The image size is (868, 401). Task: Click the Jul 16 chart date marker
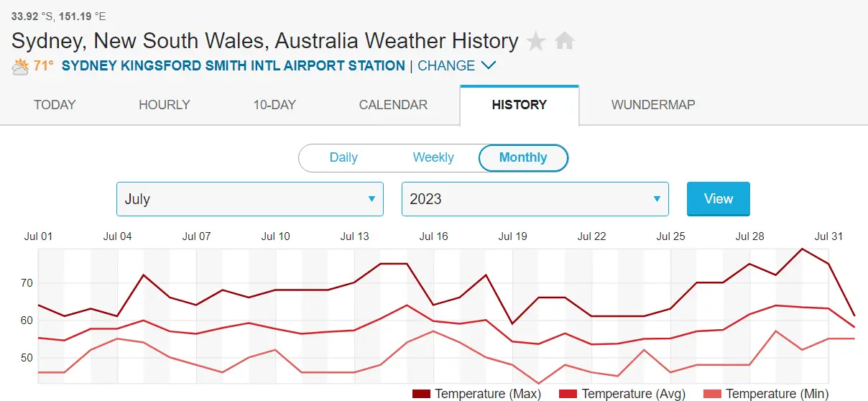(433, 236)
